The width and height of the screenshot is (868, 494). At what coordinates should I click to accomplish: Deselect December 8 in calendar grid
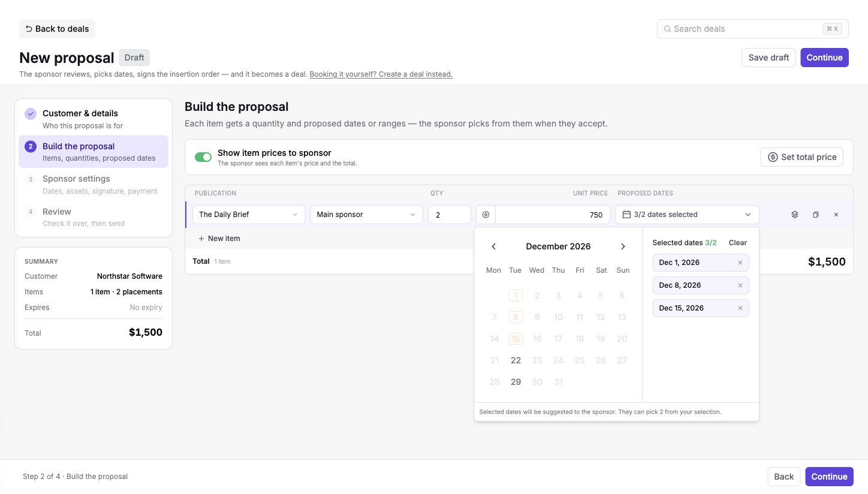pos(516,317)
